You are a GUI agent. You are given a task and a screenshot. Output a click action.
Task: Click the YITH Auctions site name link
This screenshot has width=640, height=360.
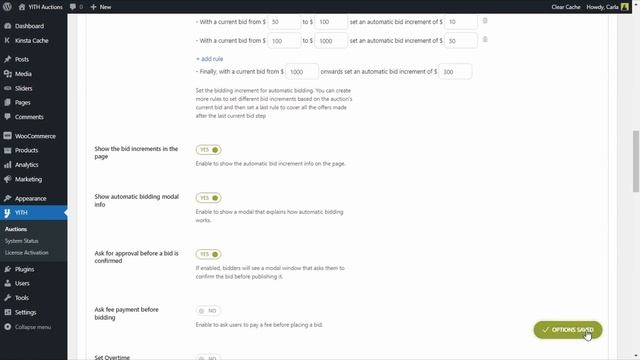45,7
